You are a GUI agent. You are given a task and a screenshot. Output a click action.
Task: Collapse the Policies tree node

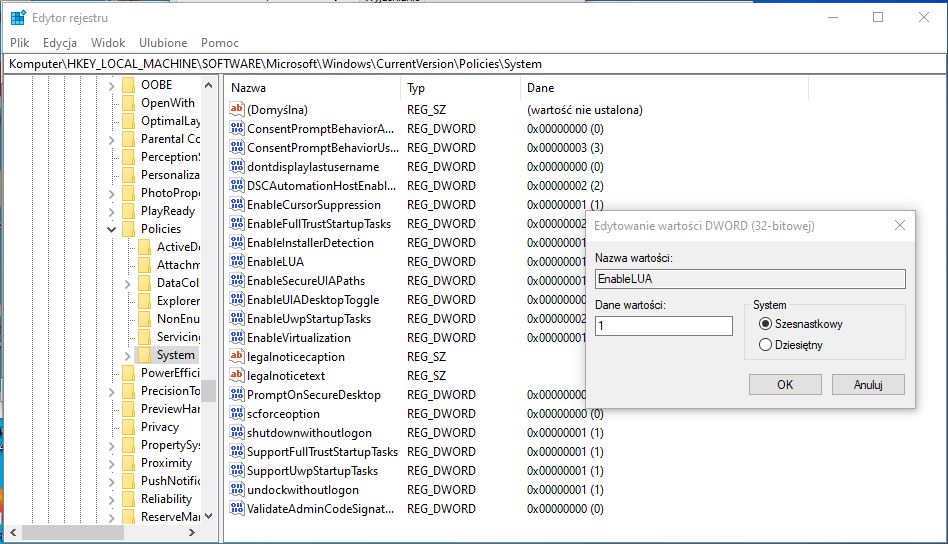[111, 229]
